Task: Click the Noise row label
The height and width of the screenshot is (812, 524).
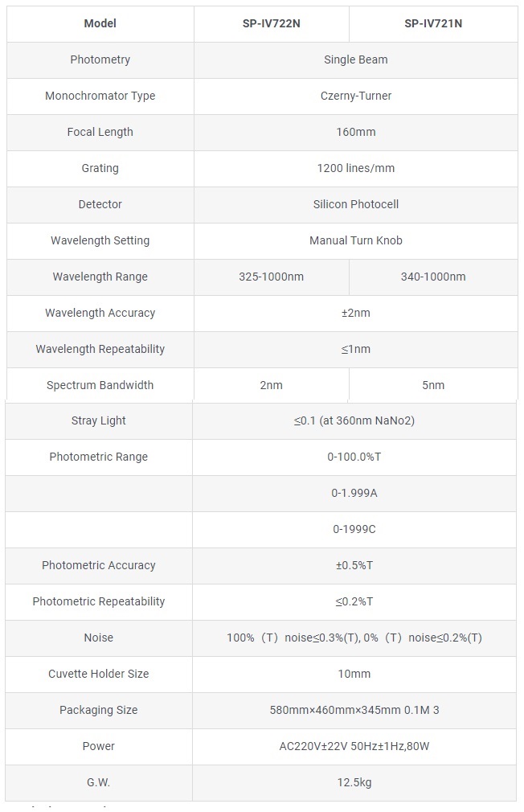Action: tap(99, 638)
